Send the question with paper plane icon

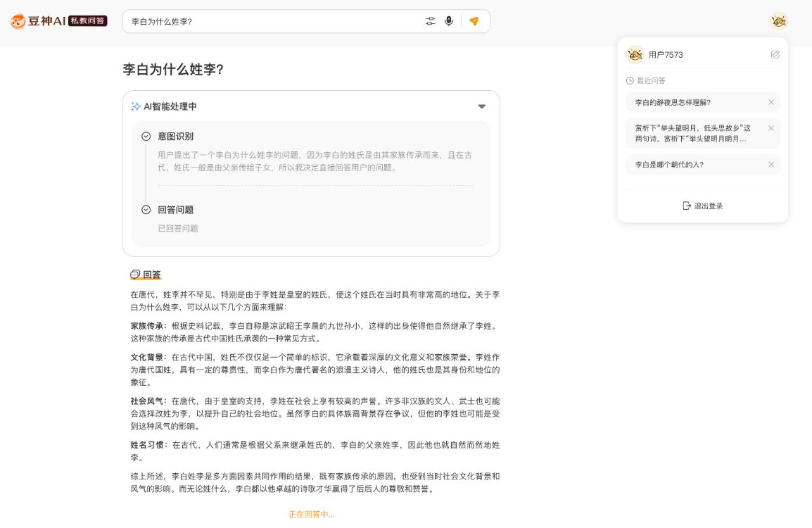pos(474,21)
